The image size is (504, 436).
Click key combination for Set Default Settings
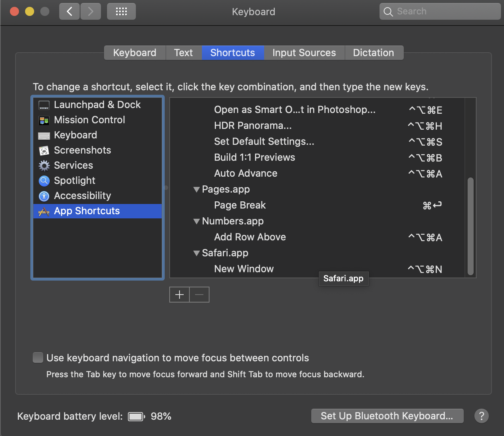click(425, 142)
